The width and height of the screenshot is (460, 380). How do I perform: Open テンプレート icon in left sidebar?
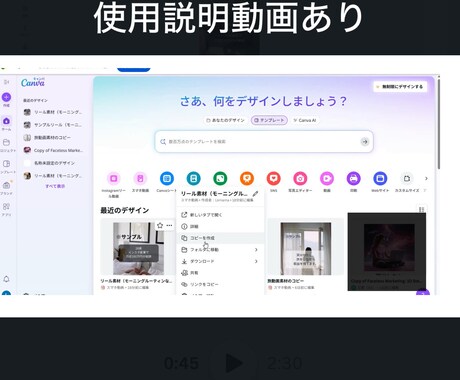(6, 164)
